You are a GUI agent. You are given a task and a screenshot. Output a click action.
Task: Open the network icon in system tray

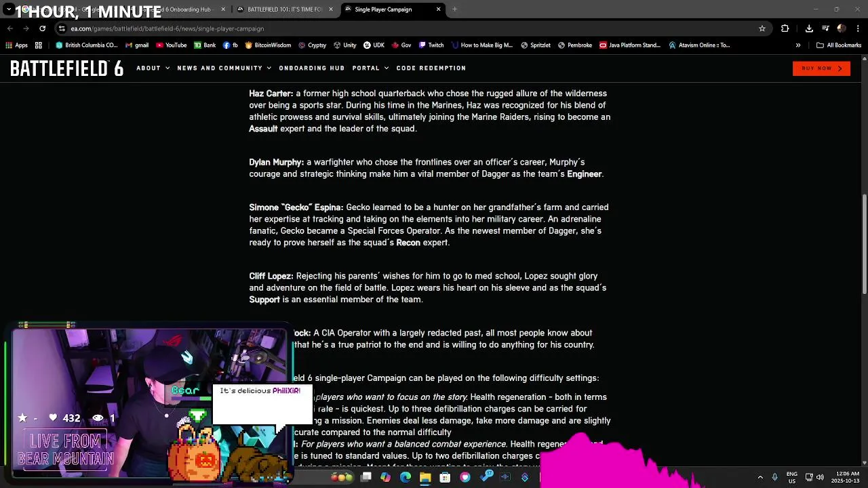(x=809, y=477)
